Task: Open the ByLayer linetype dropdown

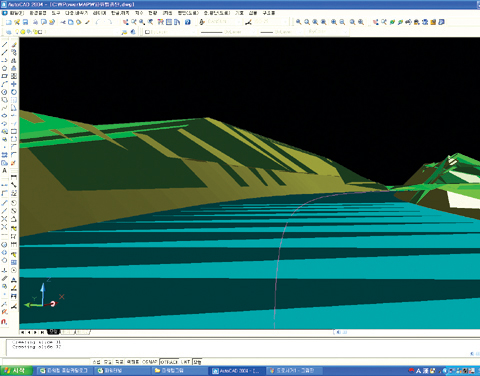Action: tap(227, 32)
